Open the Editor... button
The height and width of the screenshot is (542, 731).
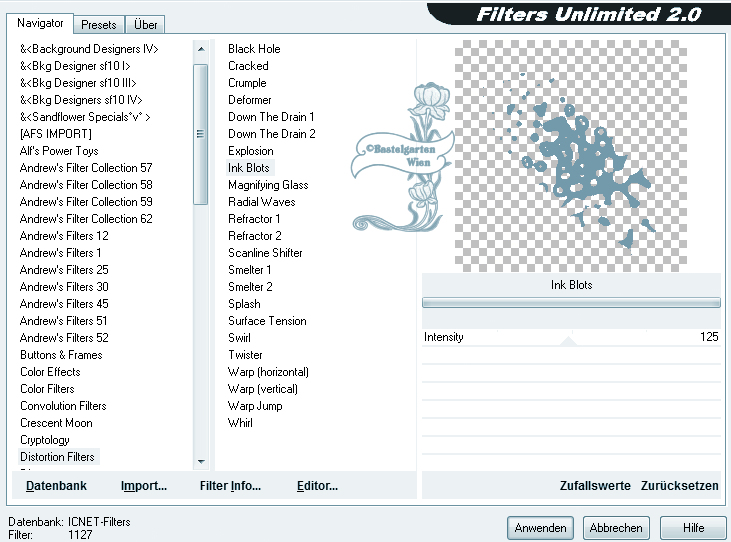(x=317, y=486)
